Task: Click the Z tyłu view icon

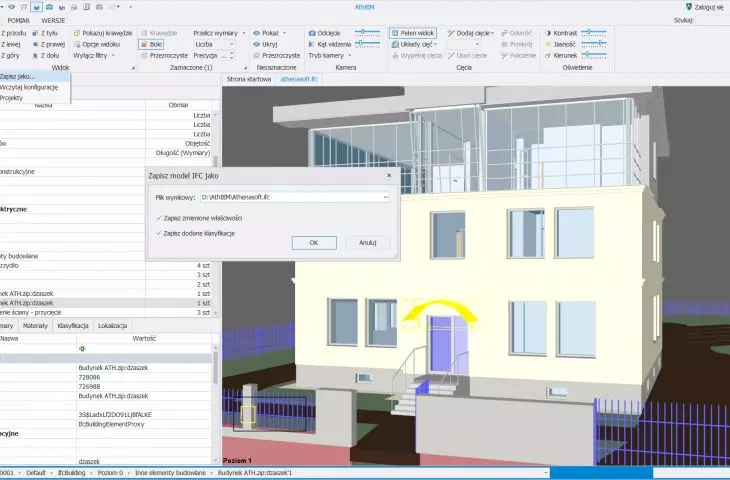Action: point(35,33)
